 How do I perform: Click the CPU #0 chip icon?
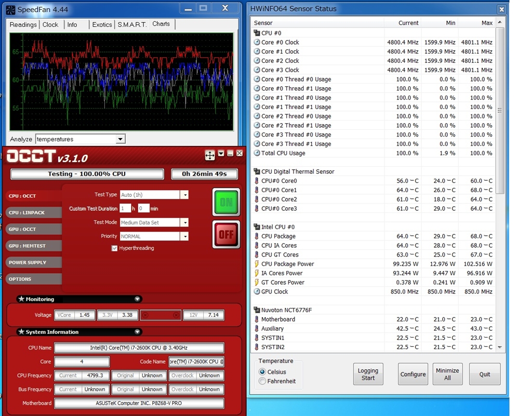pyautogui.click(x=257, y=33)
